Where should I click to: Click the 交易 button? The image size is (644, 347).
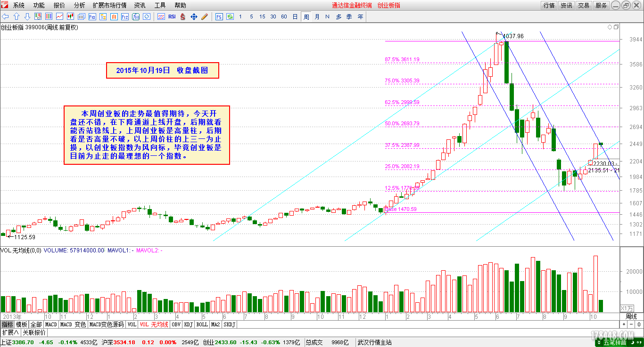(x=584, y=5)
